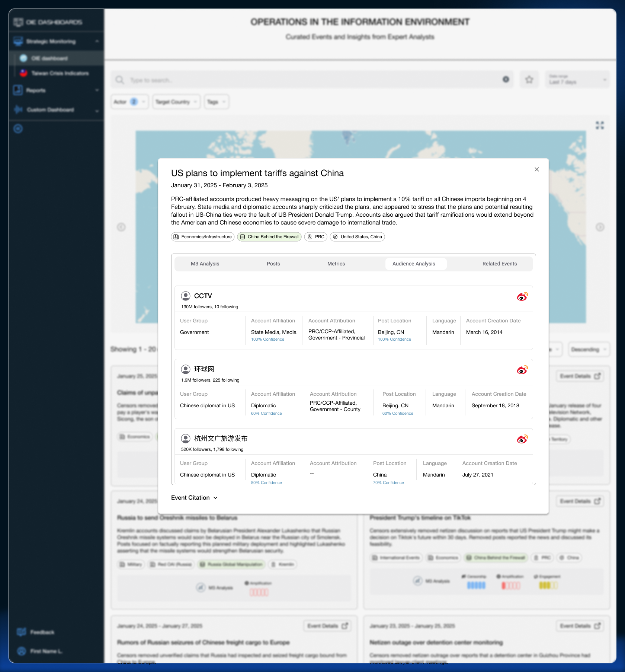Open the Actor filter dropdown

(x=129, y=102)
